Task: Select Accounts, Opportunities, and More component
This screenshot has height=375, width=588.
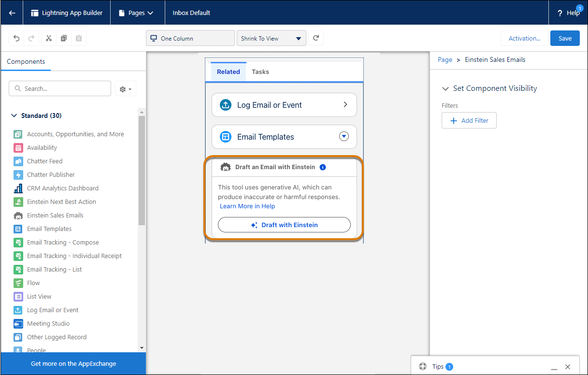Action: (75, 134)
